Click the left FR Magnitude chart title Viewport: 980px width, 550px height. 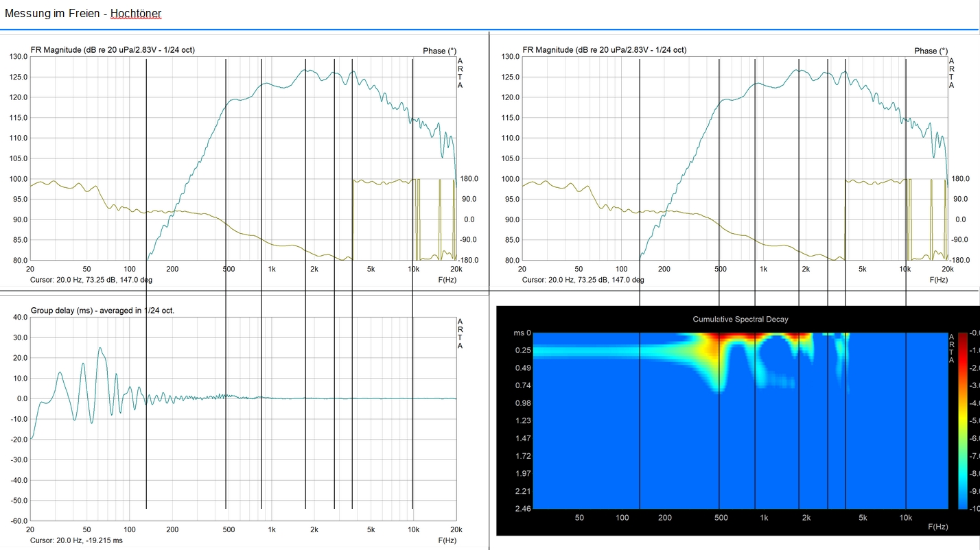[113, 50]
